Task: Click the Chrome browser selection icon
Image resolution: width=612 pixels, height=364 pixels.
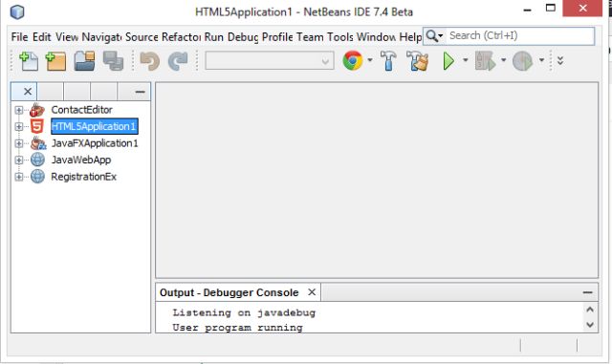Action: click(353, 60)
